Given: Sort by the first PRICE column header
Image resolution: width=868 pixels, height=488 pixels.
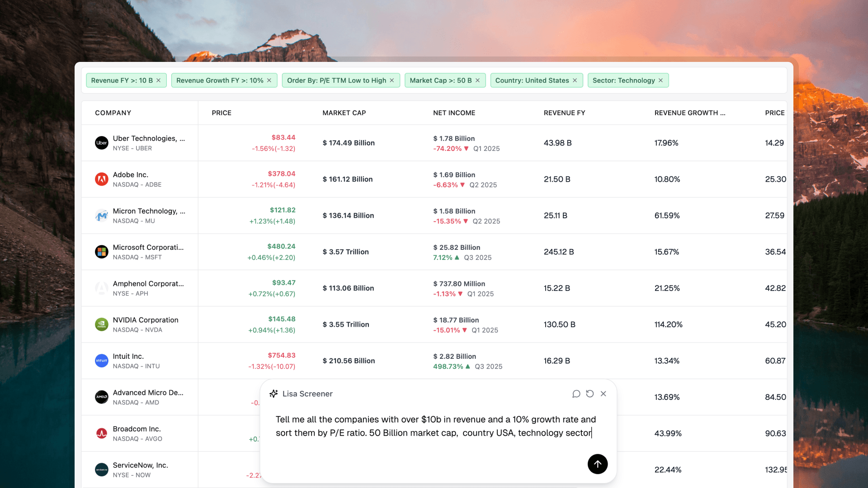Looking at the screenshot, I should (x=222, y=113).
